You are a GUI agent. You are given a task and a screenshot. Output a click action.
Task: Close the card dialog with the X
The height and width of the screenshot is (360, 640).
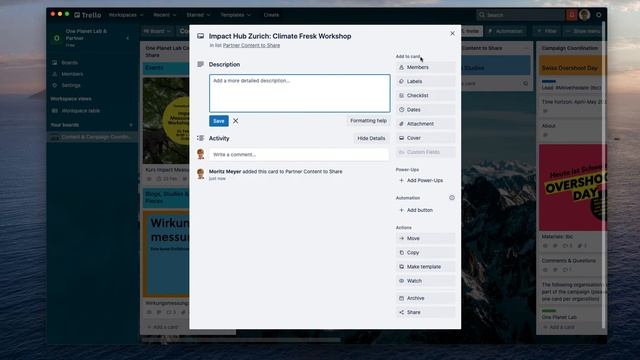[452, 33]
